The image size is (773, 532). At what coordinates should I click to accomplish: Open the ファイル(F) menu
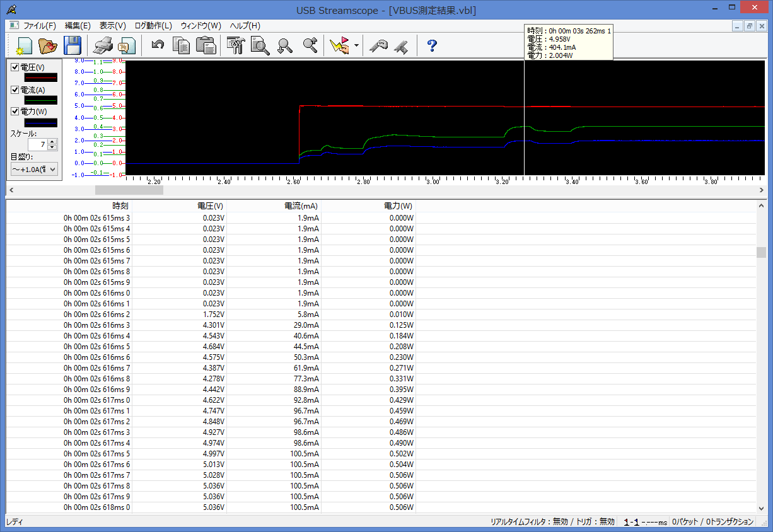coord(40,26)
